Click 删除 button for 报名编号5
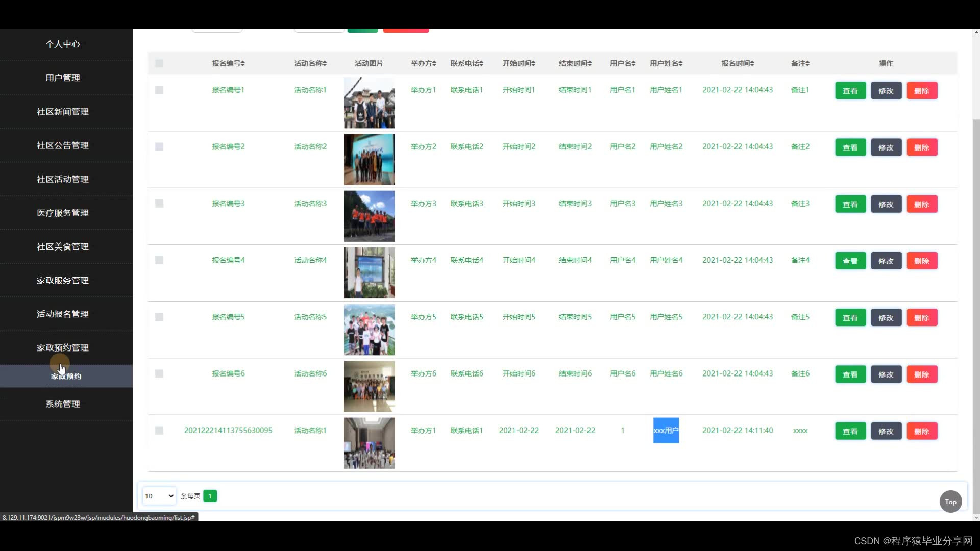 pyautogui.click(x=921, y=318)
